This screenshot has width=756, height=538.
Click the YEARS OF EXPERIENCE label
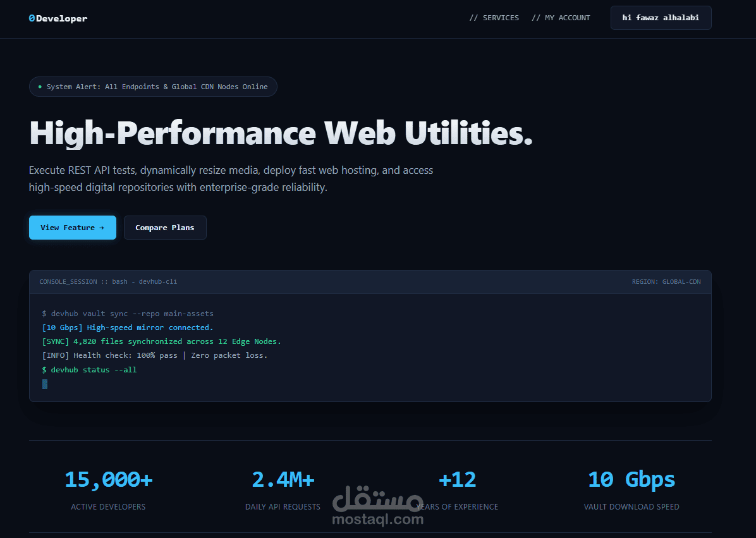pos(457,506)
